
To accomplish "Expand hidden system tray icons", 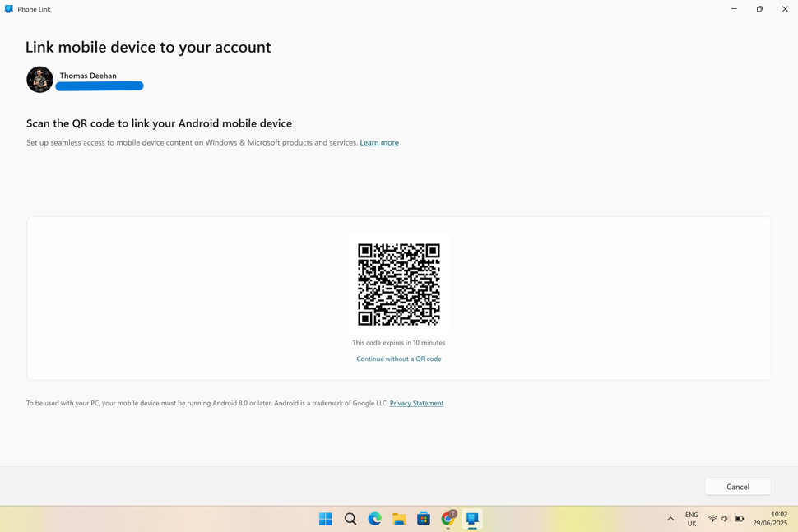I will coord(670,519).
